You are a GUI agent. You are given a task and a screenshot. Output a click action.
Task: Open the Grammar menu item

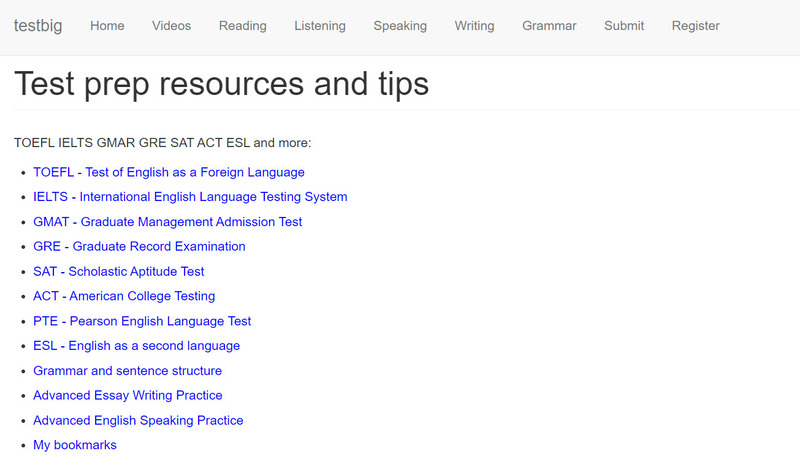[x=549, y=26]
